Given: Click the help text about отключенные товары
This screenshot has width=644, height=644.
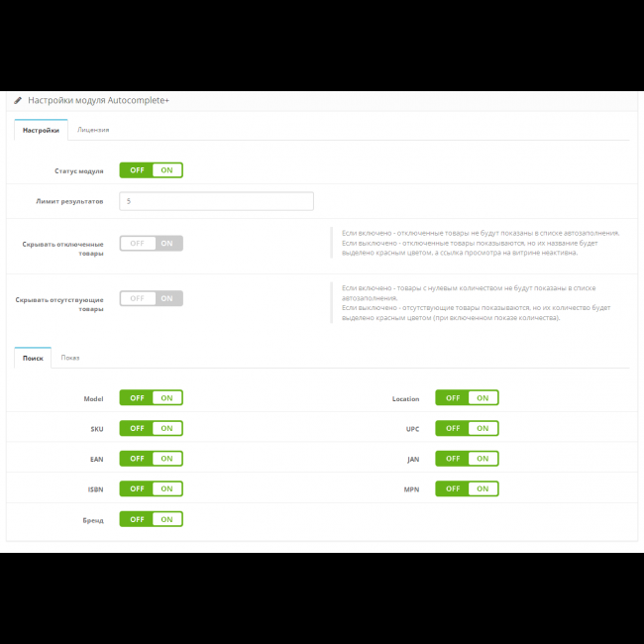Looking at the screenshot, I should tap(481, 243).
